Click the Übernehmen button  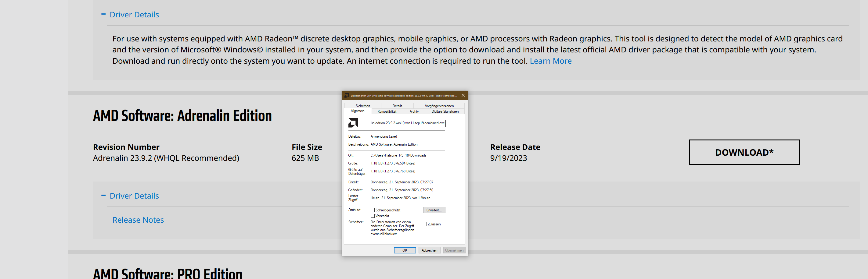point(454,250)
